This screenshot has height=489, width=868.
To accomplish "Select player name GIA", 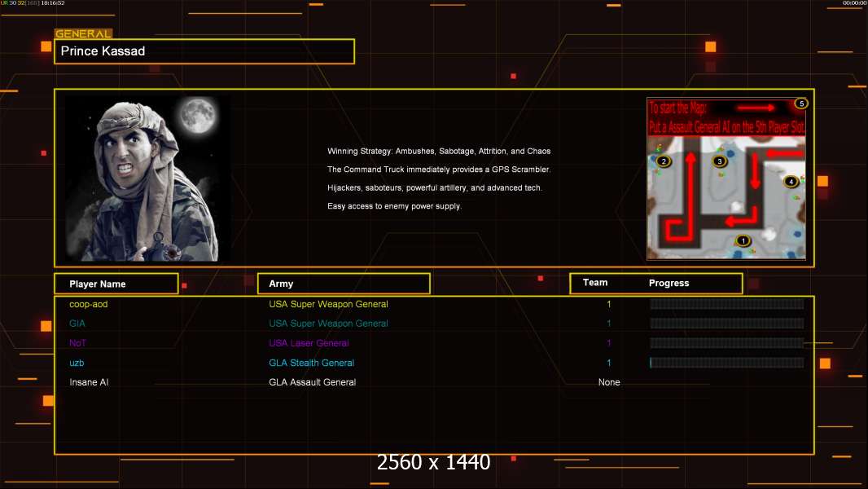I will click(x=77, y=324).
